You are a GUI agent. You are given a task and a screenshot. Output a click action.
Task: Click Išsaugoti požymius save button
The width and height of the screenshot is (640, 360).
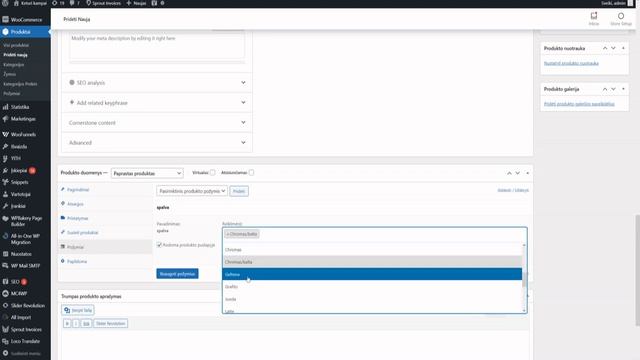(177, 274)
